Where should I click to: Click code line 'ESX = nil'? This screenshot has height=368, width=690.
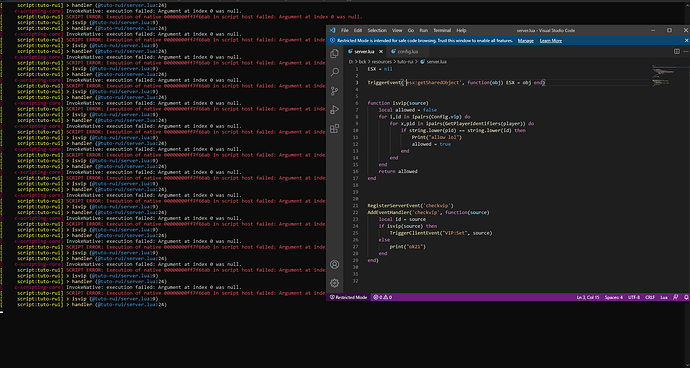pyautogui.click(x=380, y=69)
